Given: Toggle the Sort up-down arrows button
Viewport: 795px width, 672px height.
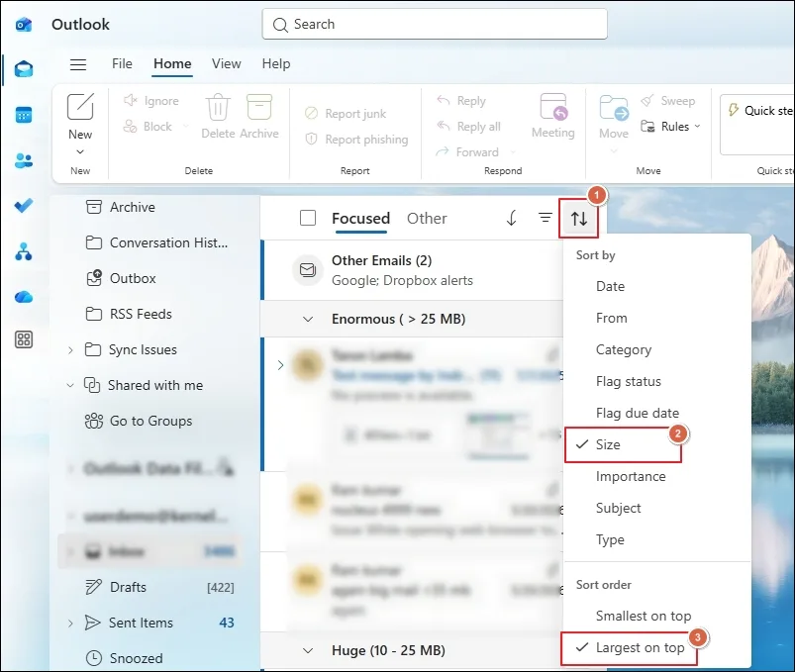Looking at the screenshot, I should pos(579,219).
